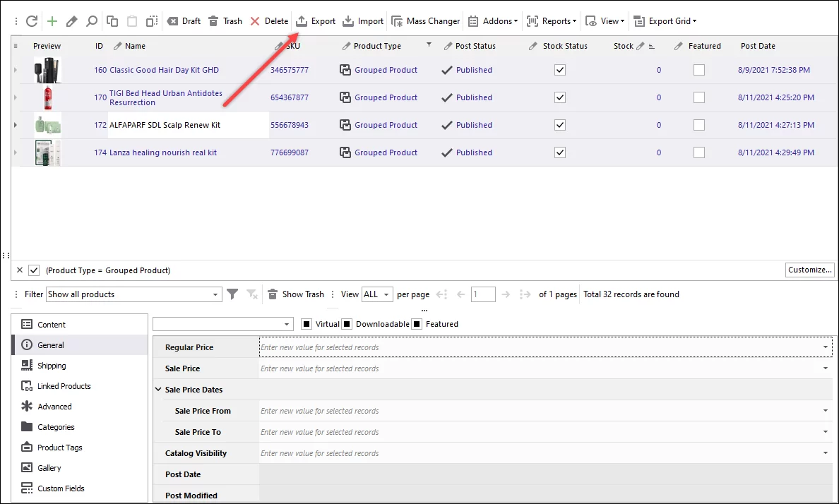Screen dimensions: 839x504
Task: Open the Show all products filter dropdown
Action: click(x=215, y=294)
